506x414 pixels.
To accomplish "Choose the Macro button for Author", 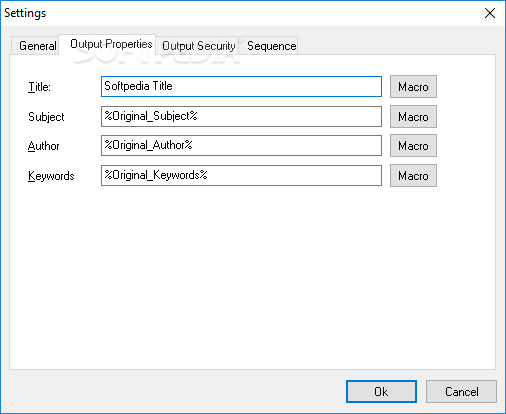I will coord(413,146).
